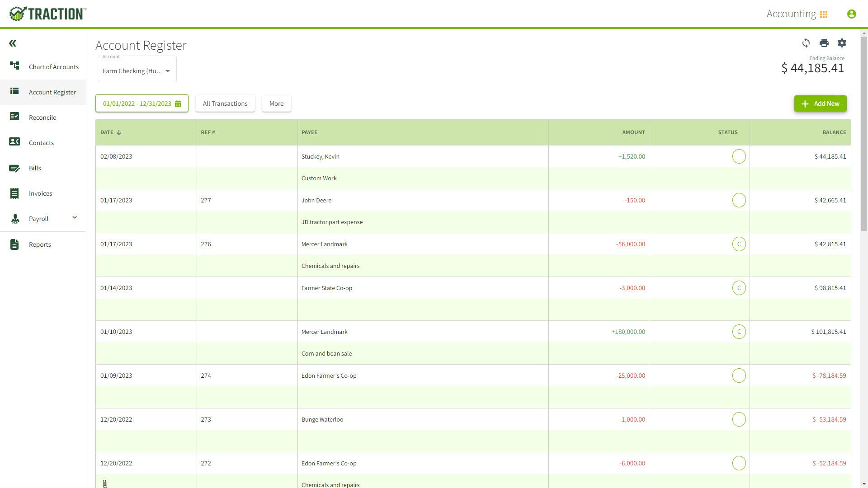Open register settings gear

click(842, 43)
